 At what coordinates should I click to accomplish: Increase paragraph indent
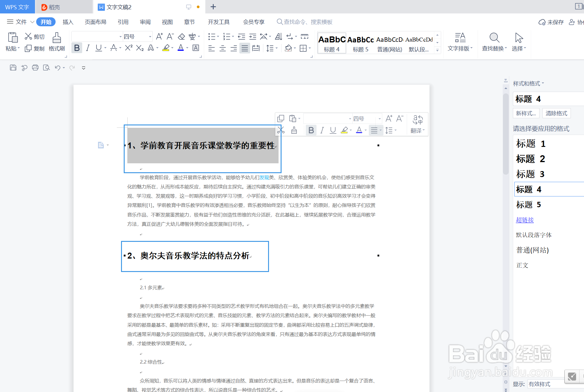253,36
